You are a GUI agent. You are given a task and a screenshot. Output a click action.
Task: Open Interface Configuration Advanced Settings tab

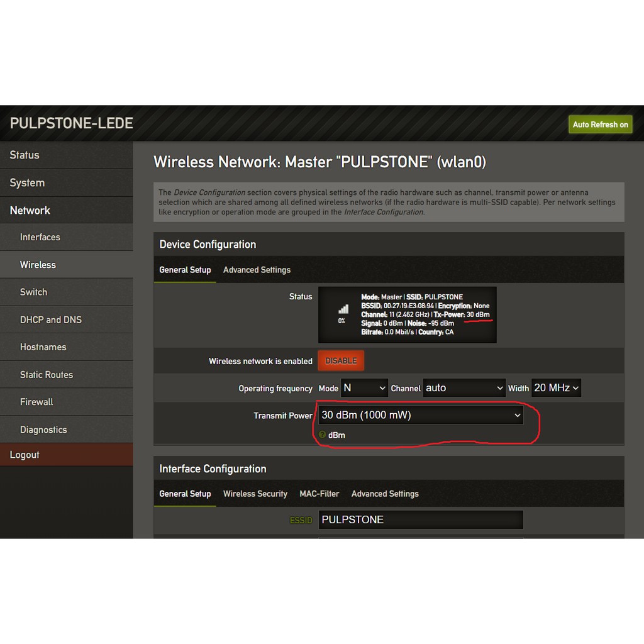pyautogui.click(x=385, y=494)
